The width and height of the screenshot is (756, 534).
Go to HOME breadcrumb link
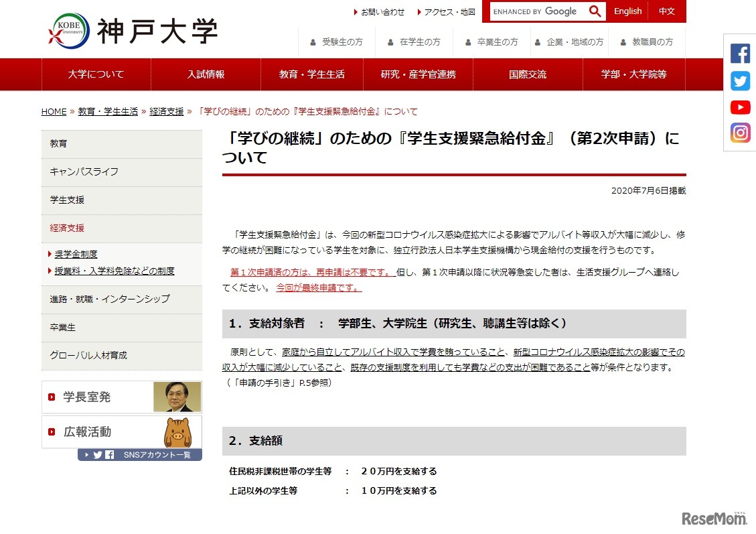click(54, 112)
